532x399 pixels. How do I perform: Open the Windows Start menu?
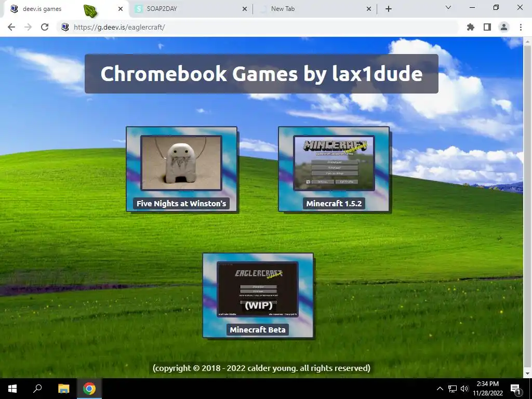pyautogui.click(x=12, y=389)
